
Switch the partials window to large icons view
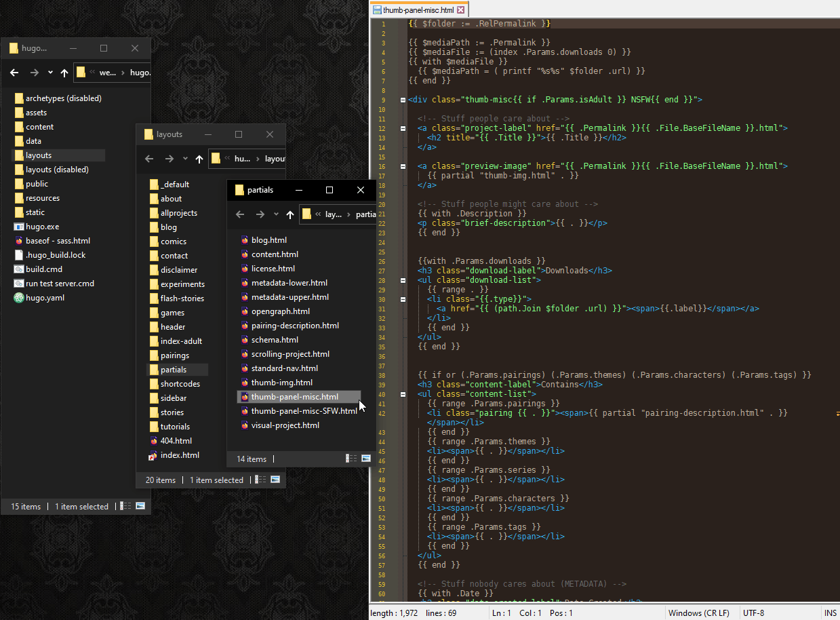[x=366, y=459]
